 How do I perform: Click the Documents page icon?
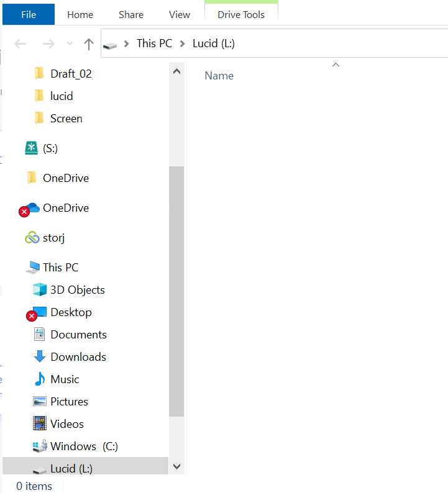click(x=39, y=334)
